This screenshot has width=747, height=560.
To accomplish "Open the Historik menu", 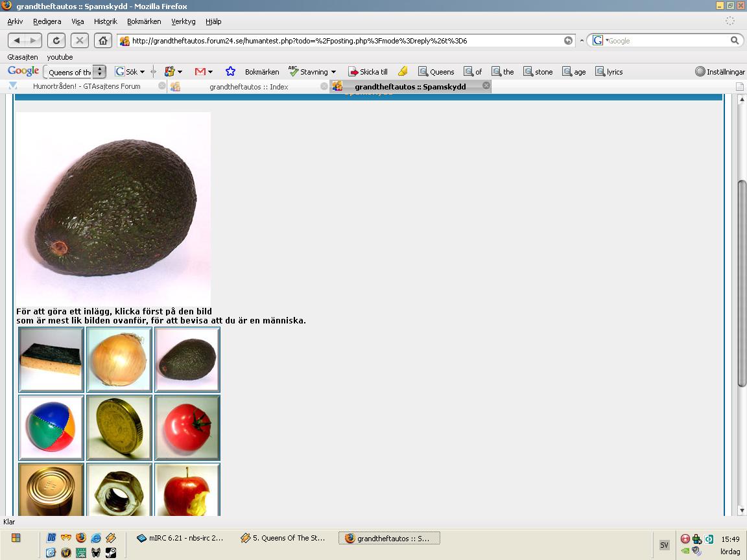I will click(x=105, y=21).
